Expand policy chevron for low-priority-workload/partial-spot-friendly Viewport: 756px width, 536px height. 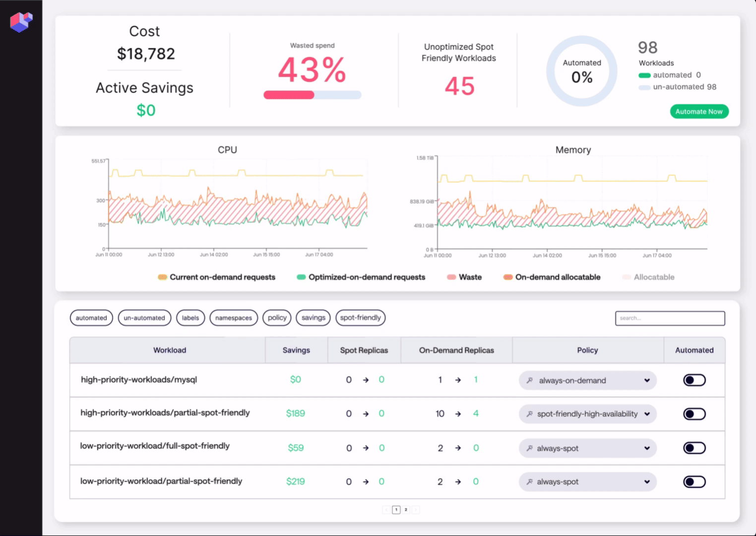(x=647, y=482)
